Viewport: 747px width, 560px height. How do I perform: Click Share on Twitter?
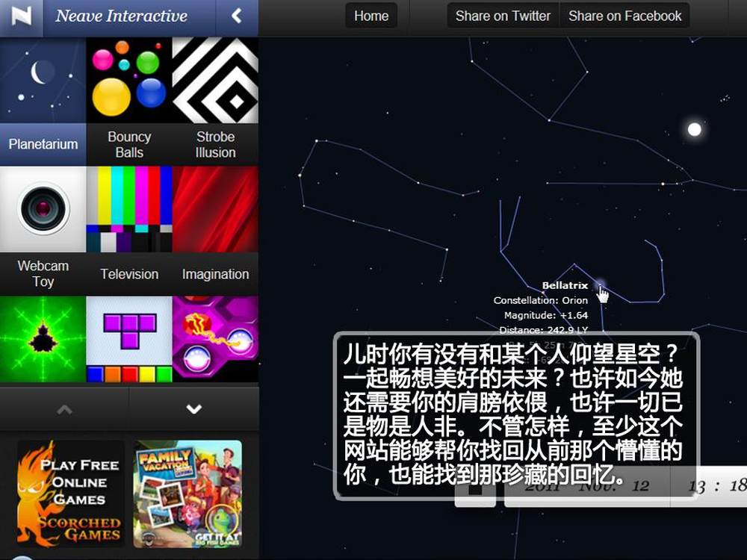tap(503, 16)
